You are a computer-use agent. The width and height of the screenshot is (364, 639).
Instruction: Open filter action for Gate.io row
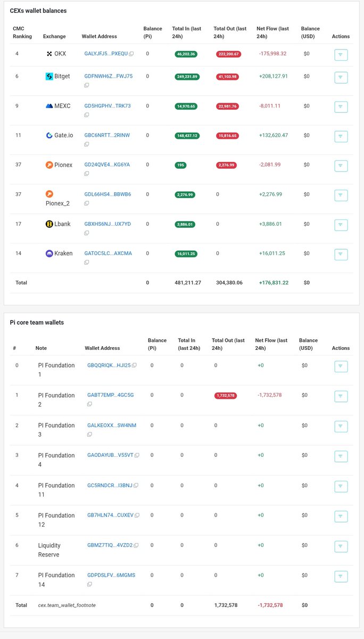[x=341, y=136]
